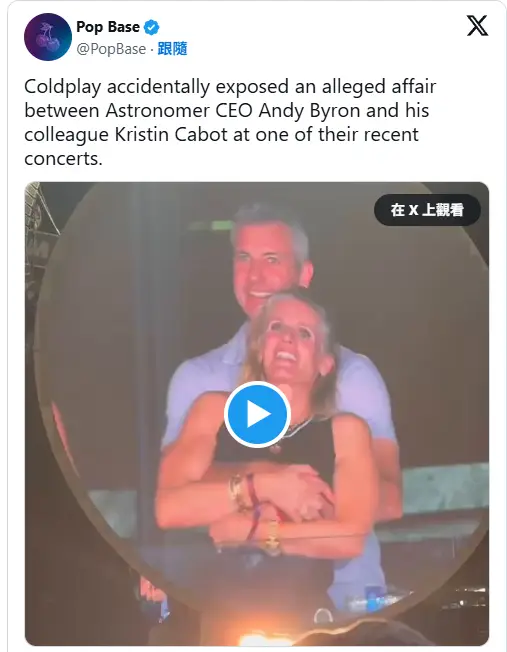
Task: Open the Pop Base cherry avatar
Action: click(48, 37)
